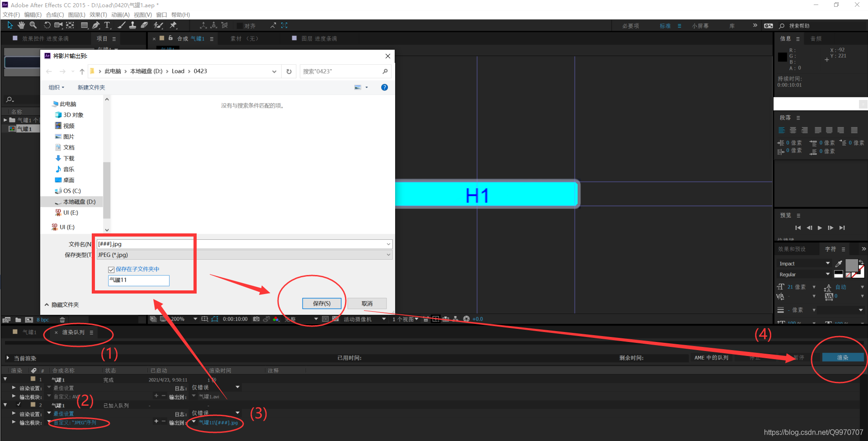Select the Rectangle shape tool
Screen dimensions: 868x441
click(84, 25)
